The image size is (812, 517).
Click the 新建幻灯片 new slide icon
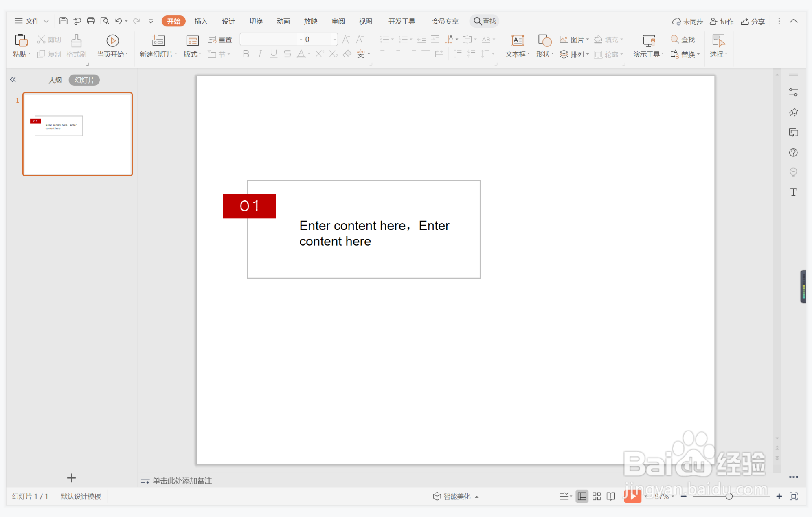158,41
